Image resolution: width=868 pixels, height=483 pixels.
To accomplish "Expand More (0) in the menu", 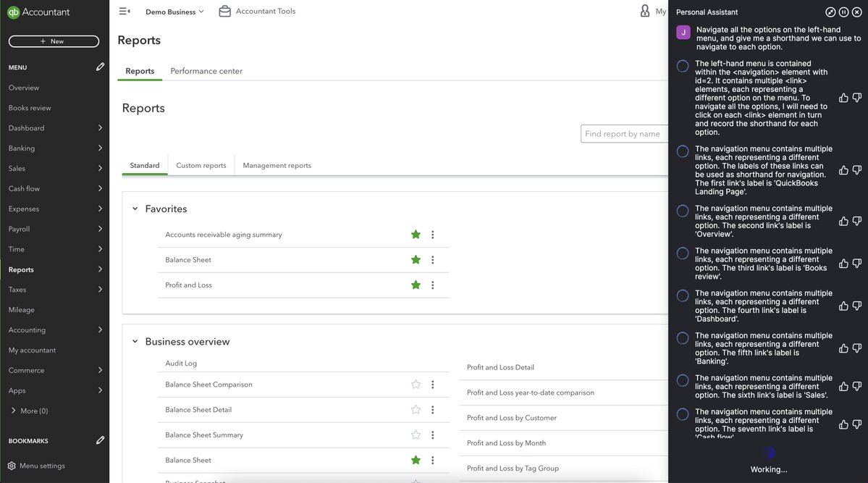I will [x=30, y=411].
